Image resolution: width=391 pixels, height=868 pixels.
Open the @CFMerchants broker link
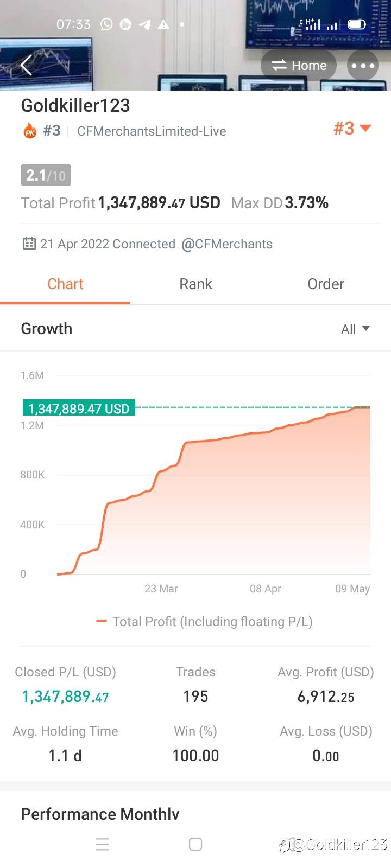227,244
